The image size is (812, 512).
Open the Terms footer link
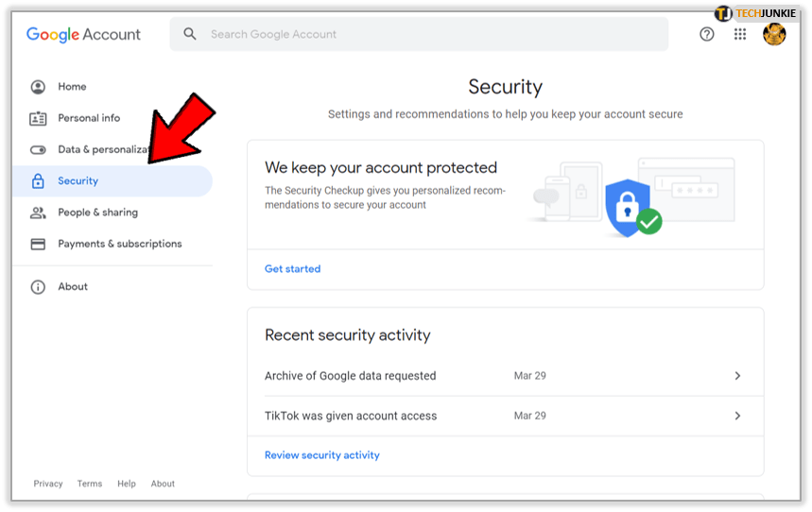click(90, 484)
